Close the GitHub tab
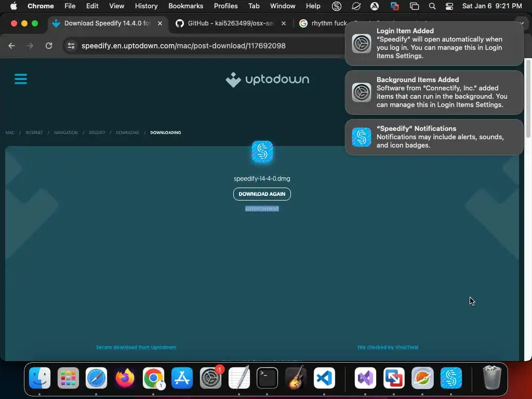This screenshot has height=399, width=532. pyautogui.click(x=284, y=23)
